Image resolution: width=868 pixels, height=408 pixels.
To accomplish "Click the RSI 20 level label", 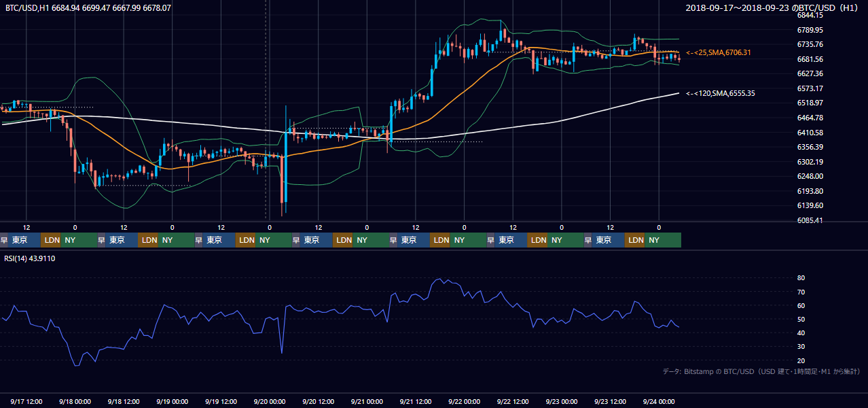I will [x=801, y=360].
